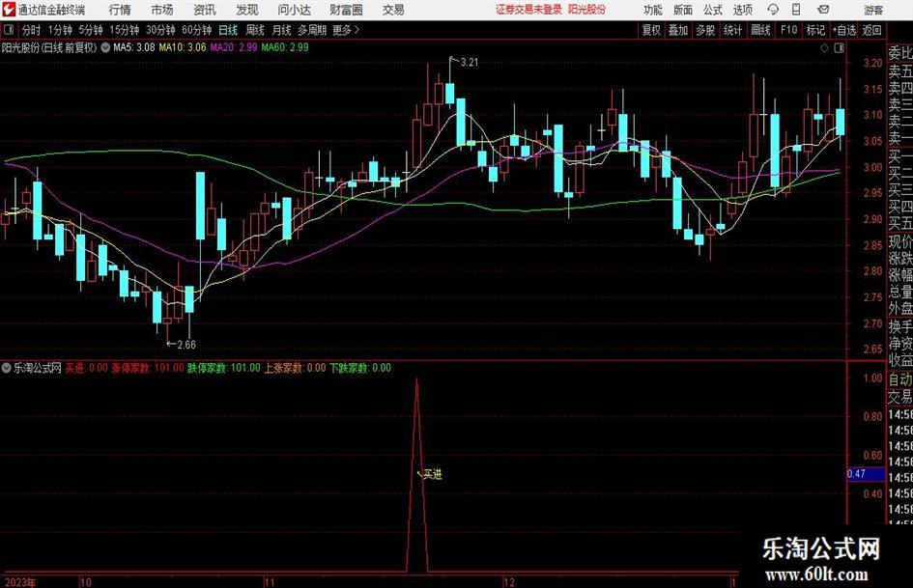Click the 2.66 low price label
This screenshot has height=588, width=913.
[x=186, y=345]
